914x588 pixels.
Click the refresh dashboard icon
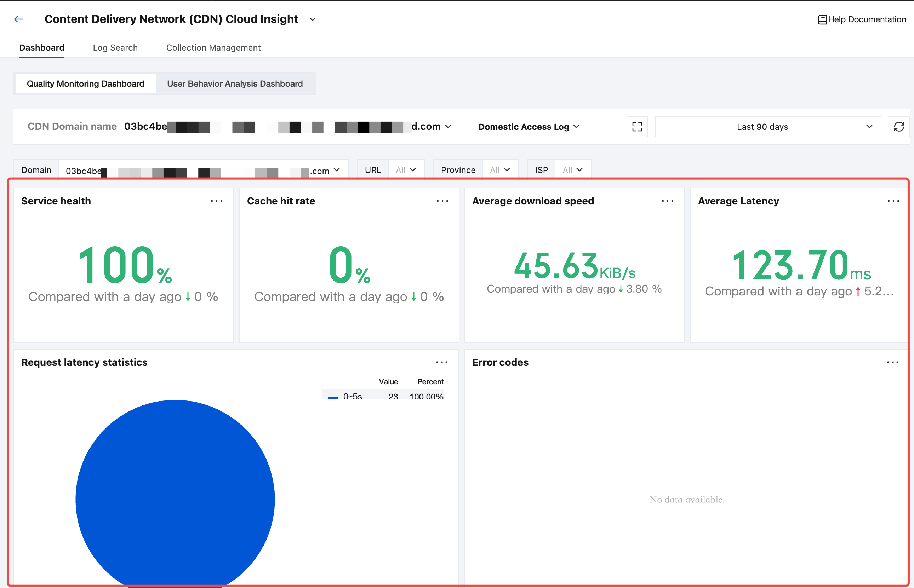pos(899,127)
